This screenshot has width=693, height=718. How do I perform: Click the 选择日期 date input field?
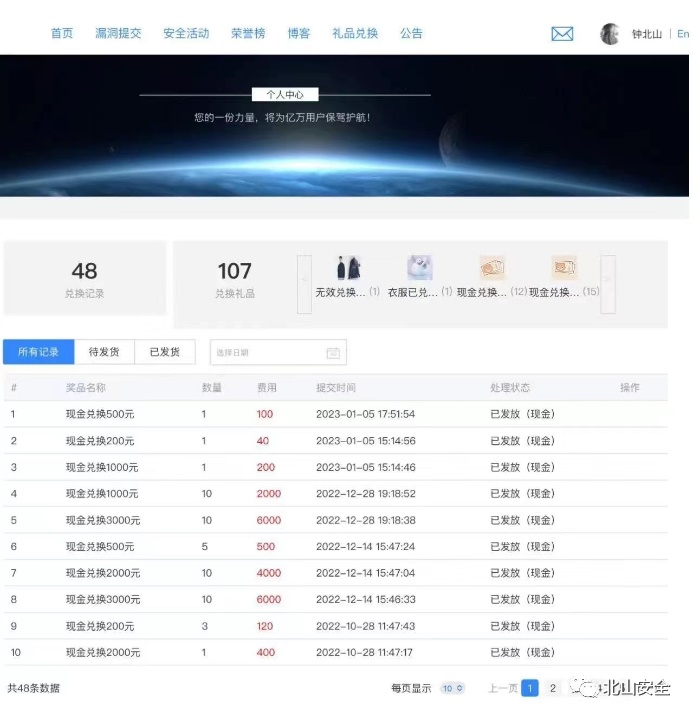[x=265, y=353]
